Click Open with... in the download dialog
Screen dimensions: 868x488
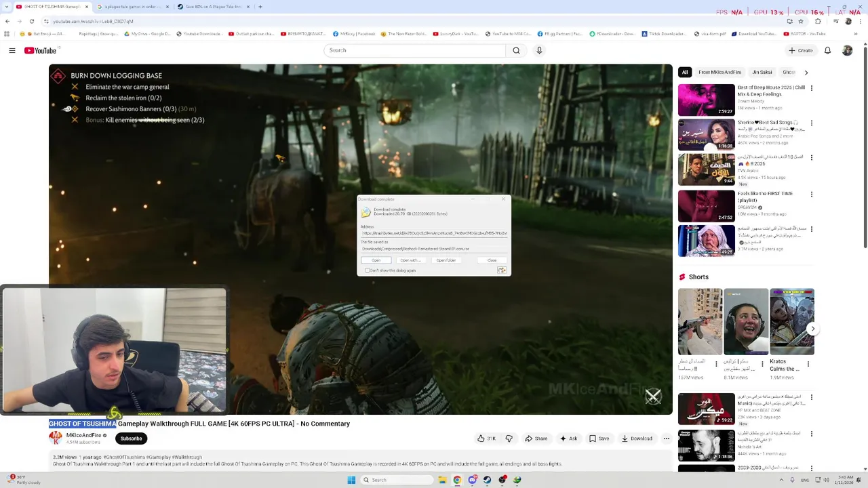(410, 260)
